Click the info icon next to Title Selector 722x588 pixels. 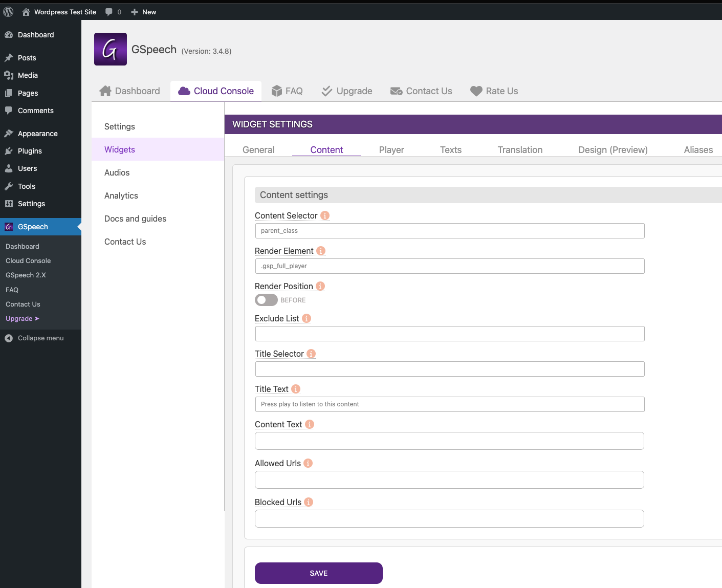311,354
